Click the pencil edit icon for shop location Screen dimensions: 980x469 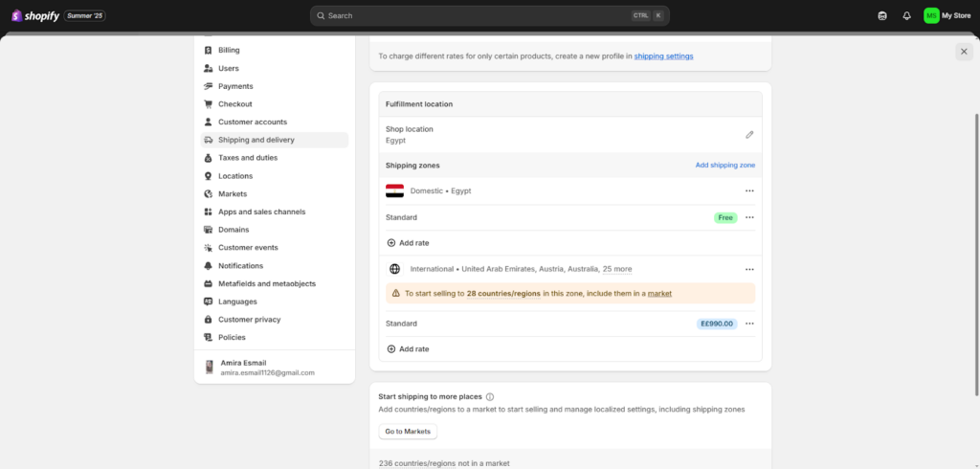click(x=749, y=135)
